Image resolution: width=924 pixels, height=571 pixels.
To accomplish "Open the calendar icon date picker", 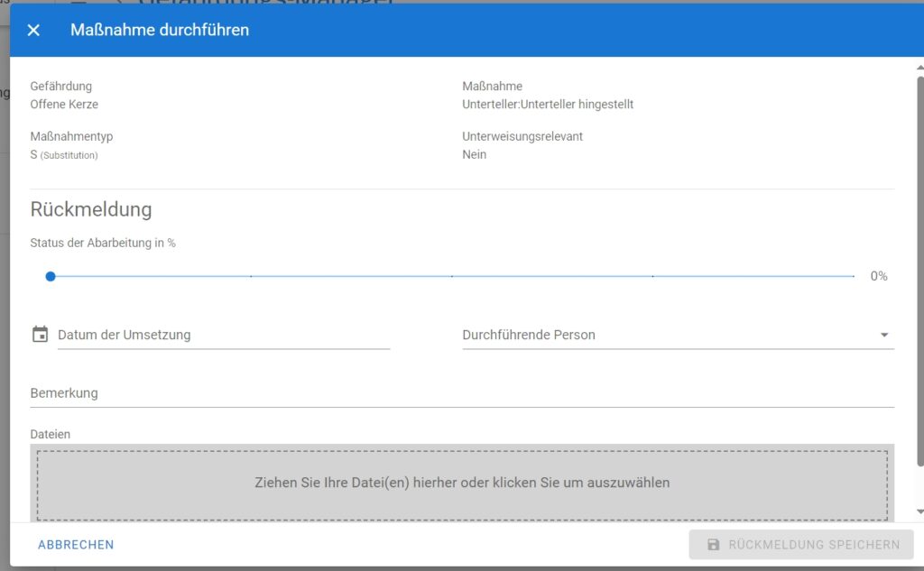I will [x=40, y=335].
